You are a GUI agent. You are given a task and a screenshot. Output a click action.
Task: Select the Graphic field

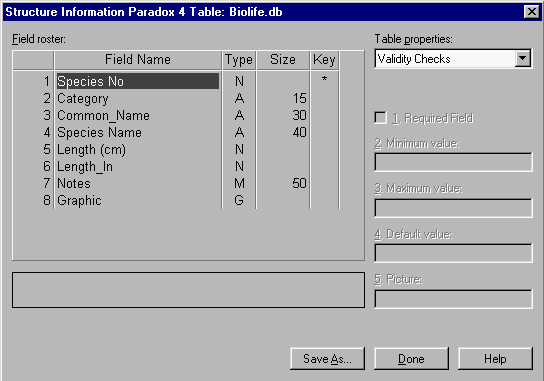pos(79,201)
